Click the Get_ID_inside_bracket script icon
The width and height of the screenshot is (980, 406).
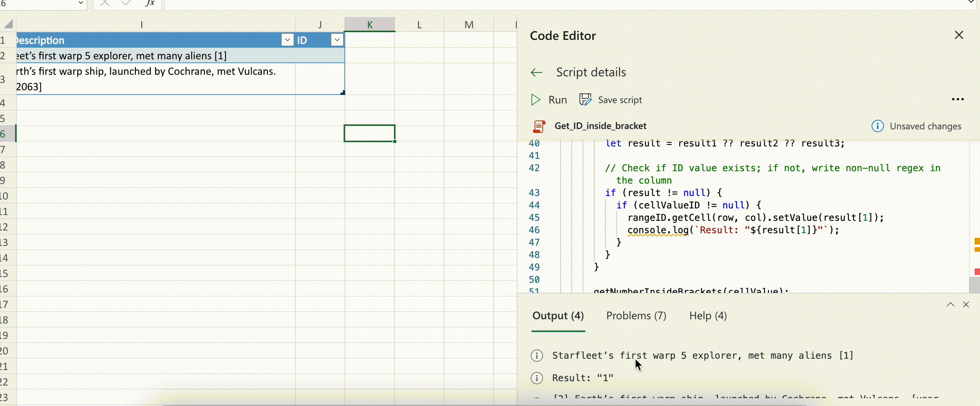[538, 126]
